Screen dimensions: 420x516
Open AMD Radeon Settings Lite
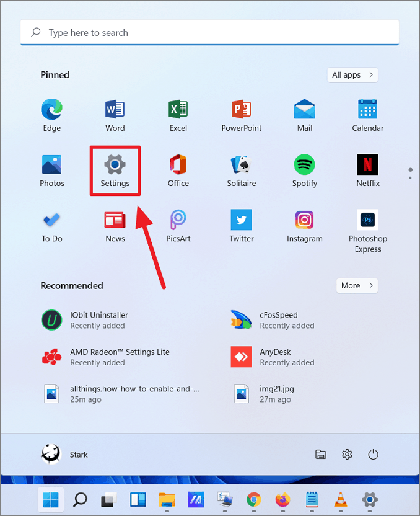105,357
